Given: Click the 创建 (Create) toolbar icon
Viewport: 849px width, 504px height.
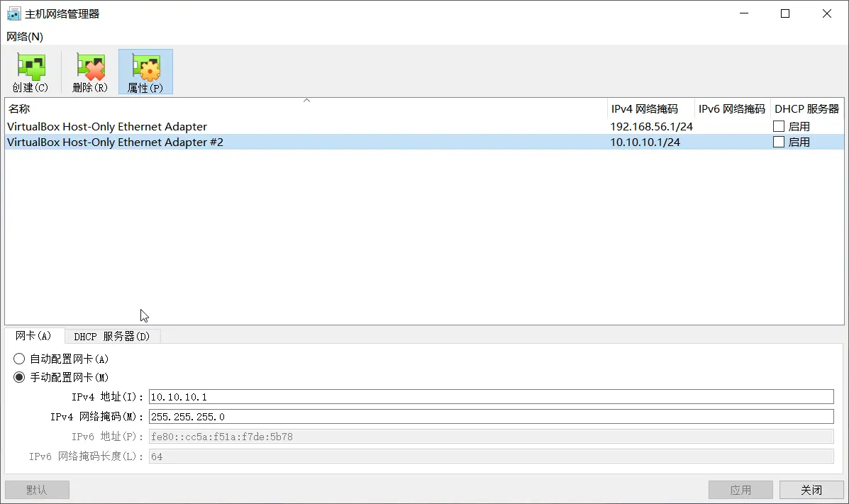Looking at the screenshot, I should tap(30, 71).
